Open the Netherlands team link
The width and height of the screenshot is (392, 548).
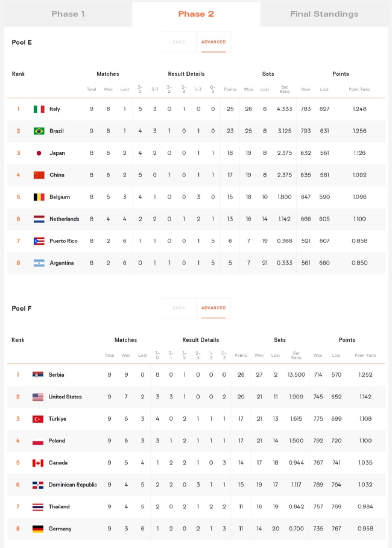[65, 219]
